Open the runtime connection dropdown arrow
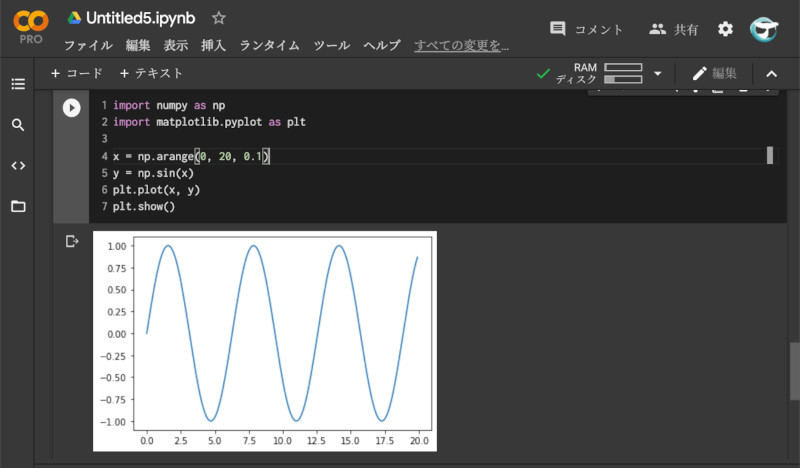The image size is (800, 468). click(x=658, y=74)
